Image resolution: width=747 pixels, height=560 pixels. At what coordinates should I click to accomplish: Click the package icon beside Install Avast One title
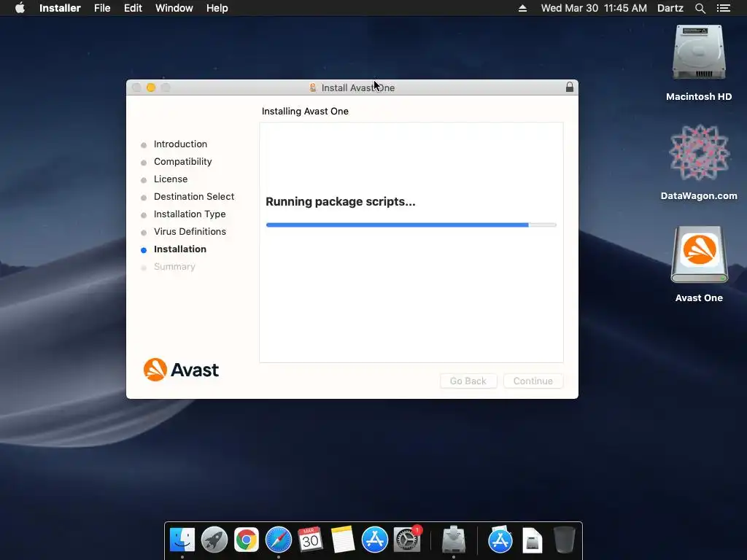click(312, 87)
